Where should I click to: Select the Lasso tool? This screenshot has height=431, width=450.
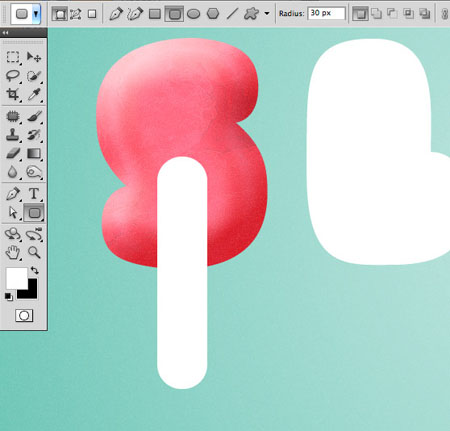(13, 76)
